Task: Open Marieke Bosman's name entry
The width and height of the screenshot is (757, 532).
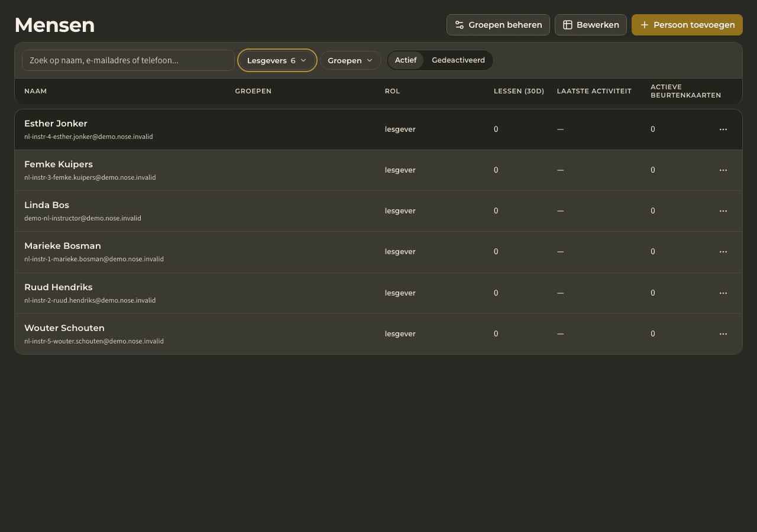Action: [x=63, y=246]
